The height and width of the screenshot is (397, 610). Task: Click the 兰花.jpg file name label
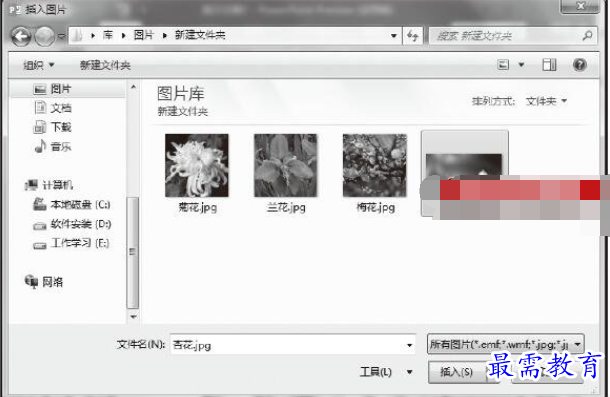pos(286,207)
